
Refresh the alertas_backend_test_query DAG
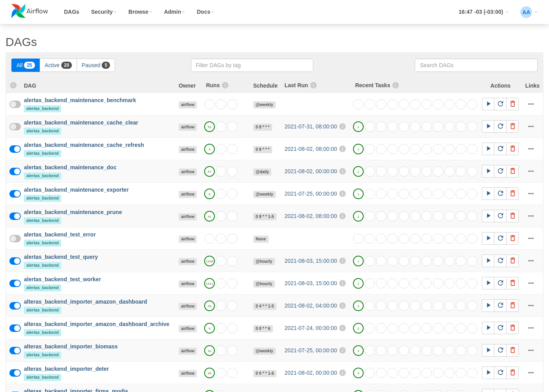tap(500, 261)
